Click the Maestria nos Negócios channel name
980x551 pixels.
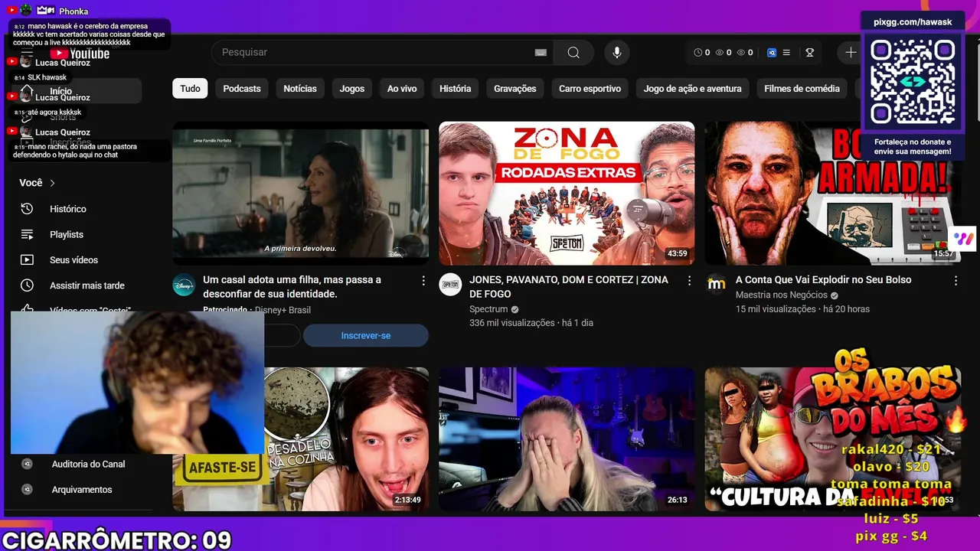782,295
